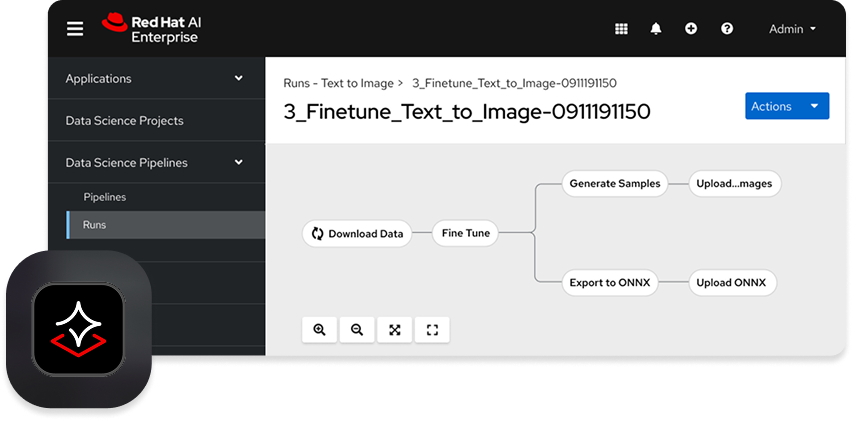Select the Export to ONNX node

pyautogui.click(x=610, y=282)
